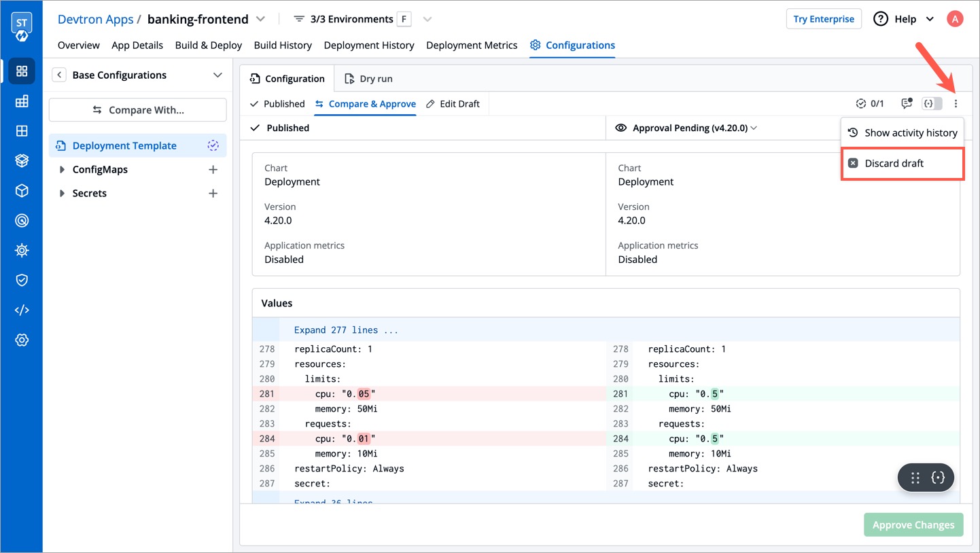Click the comments icon in the toolbar
This screenshot has height=553, width=980.
[906, 103]
